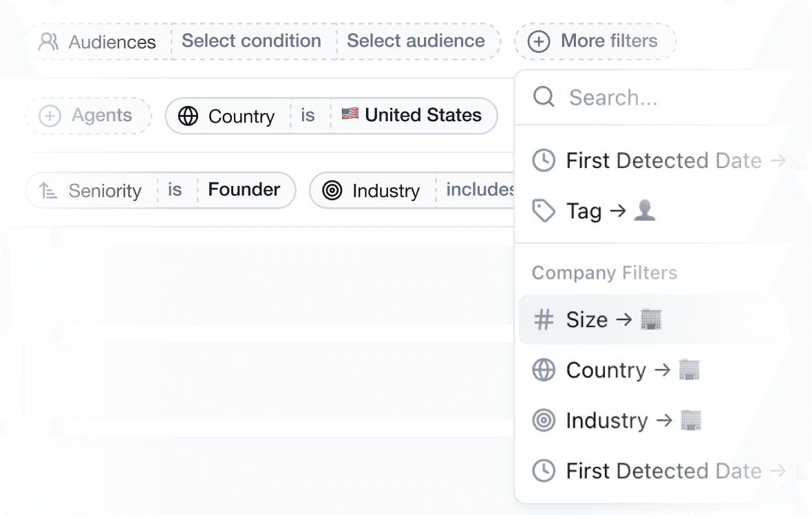Click the target icon in Industry chip
The height and width of the screenshot is (515, 812).
point(332,191)
